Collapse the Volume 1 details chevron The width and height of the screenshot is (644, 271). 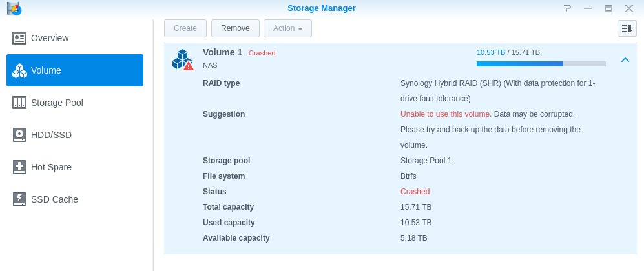(625, 60)
